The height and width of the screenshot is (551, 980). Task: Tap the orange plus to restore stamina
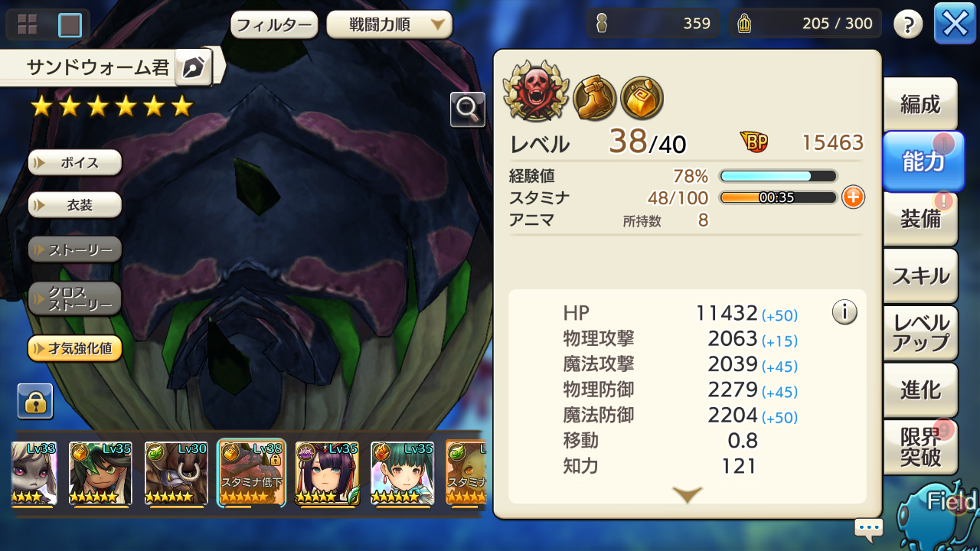click(x=853, y=197)
